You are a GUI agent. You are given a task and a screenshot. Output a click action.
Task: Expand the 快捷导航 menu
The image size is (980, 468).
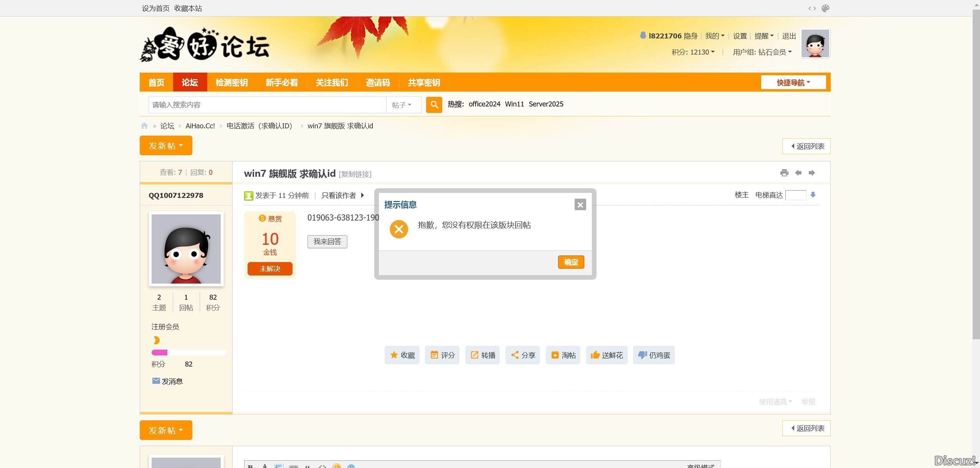pos(793,83)
